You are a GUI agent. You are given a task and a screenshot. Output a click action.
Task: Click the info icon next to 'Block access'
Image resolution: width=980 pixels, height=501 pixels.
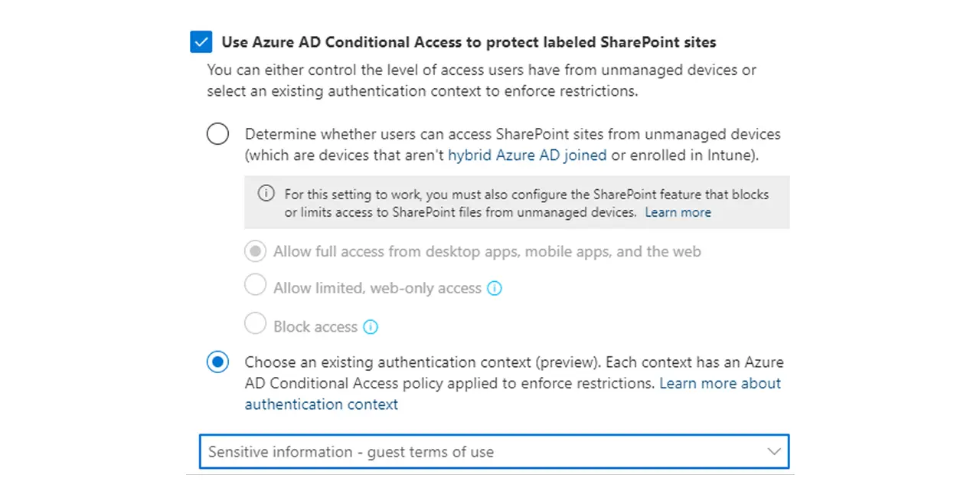pyautogui.click(x=371, y=326)
